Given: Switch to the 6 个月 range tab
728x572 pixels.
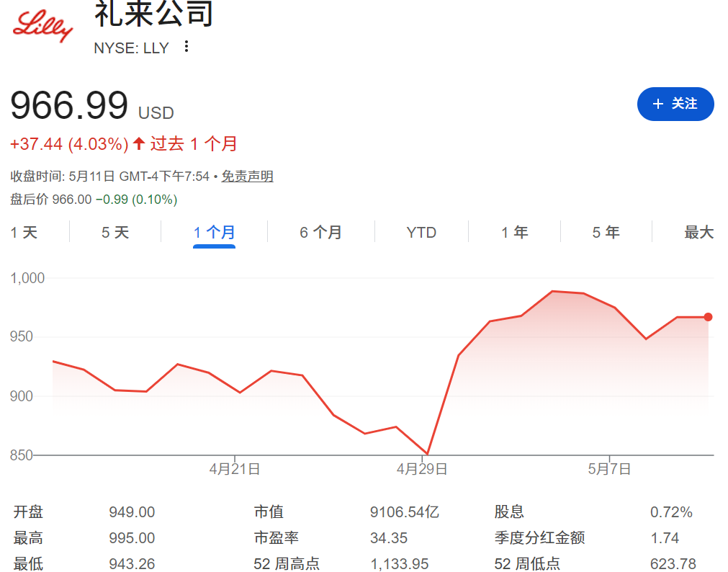Looking at the screenshot, I should (321, 233).
